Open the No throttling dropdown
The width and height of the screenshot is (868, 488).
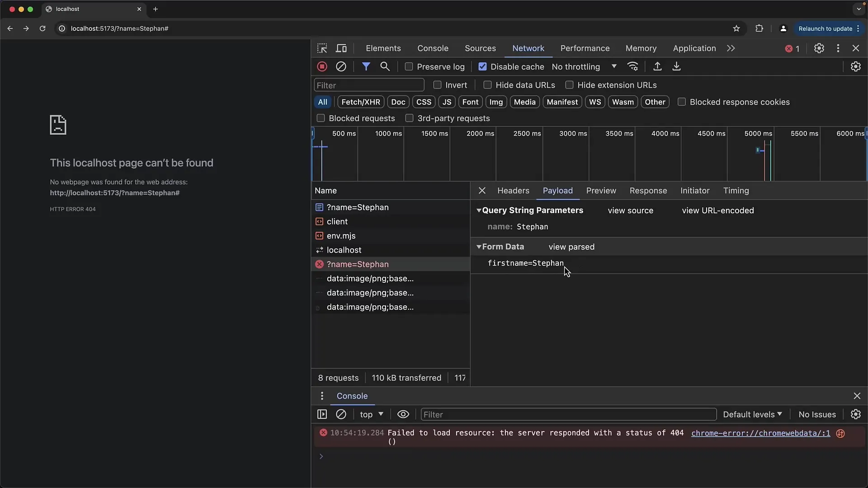pos(584,66)
